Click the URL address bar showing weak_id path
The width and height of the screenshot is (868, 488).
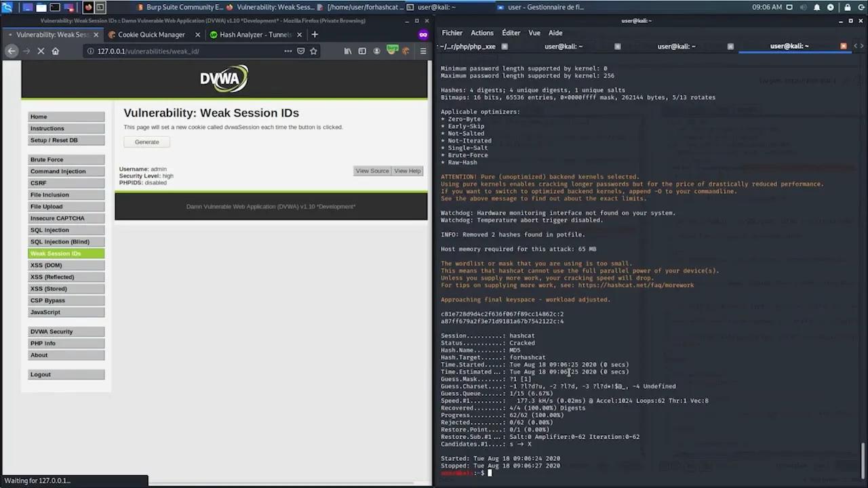point(170,51)
